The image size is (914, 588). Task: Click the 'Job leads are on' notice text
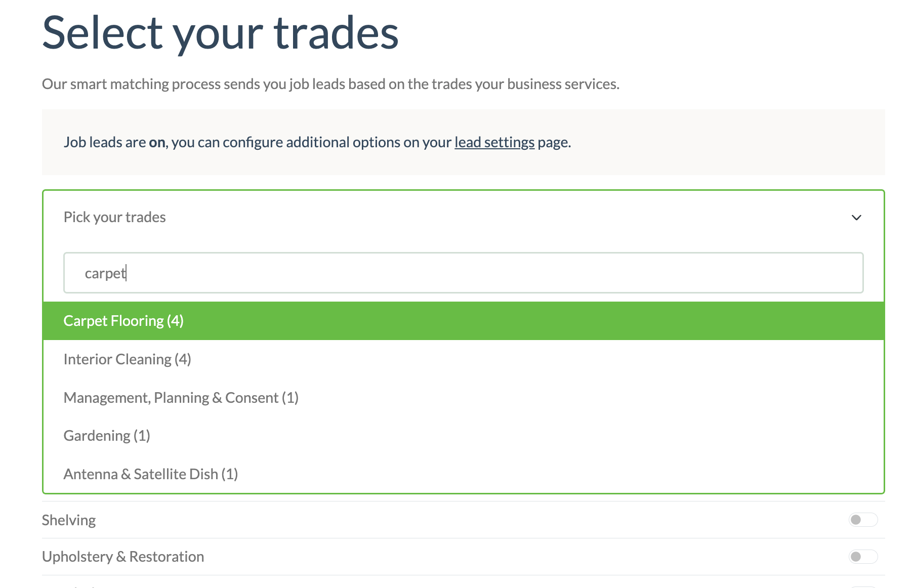click(253, 142)
